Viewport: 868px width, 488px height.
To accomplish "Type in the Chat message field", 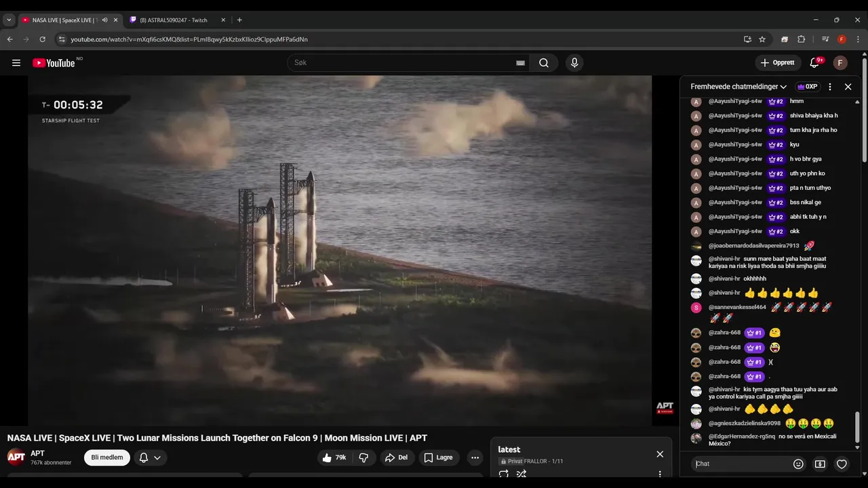I will pos(741,464).
